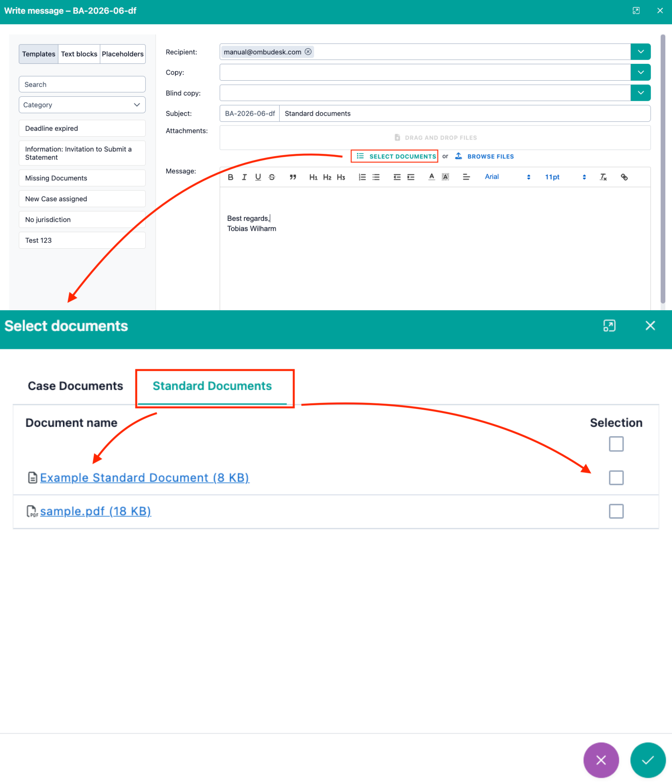Viewport: 672px width, 784px height.
Task: Pop out the Write message window
Action: click(x=636, y=10)
